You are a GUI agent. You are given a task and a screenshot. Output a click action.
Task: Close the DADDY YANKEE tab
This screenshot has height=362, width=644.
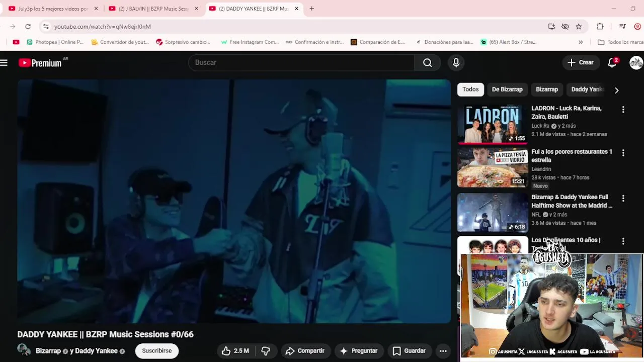click(x=296, y=9)
